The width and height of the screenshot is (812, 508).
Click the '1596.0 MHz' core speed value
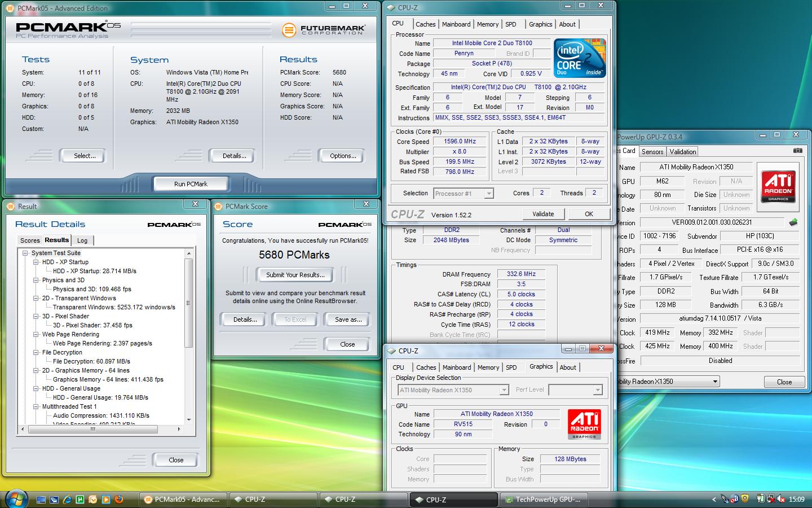click(460, 142)
